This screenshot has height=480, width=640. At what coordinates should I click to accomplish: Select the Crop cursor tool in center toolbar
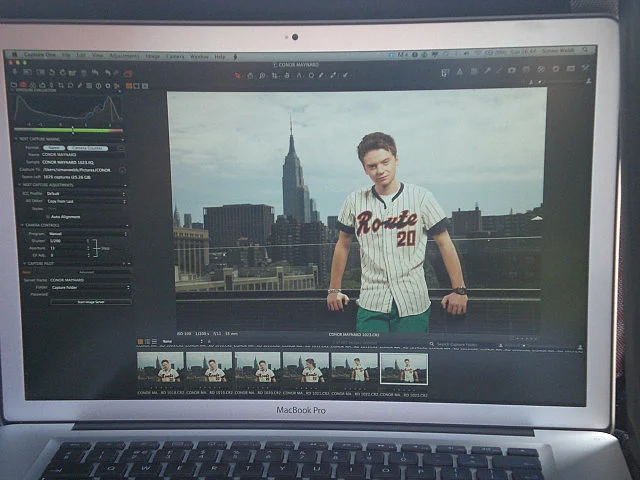click(274, 76)
